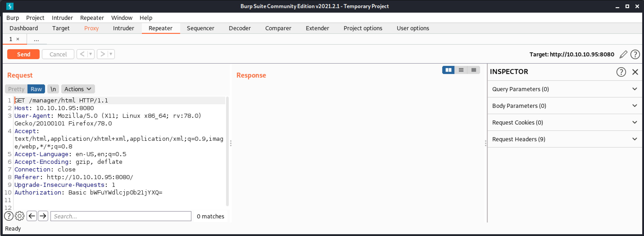644x236 pixels.
Task: Open the history back dropdown arrow
Action: click(91, 54)
